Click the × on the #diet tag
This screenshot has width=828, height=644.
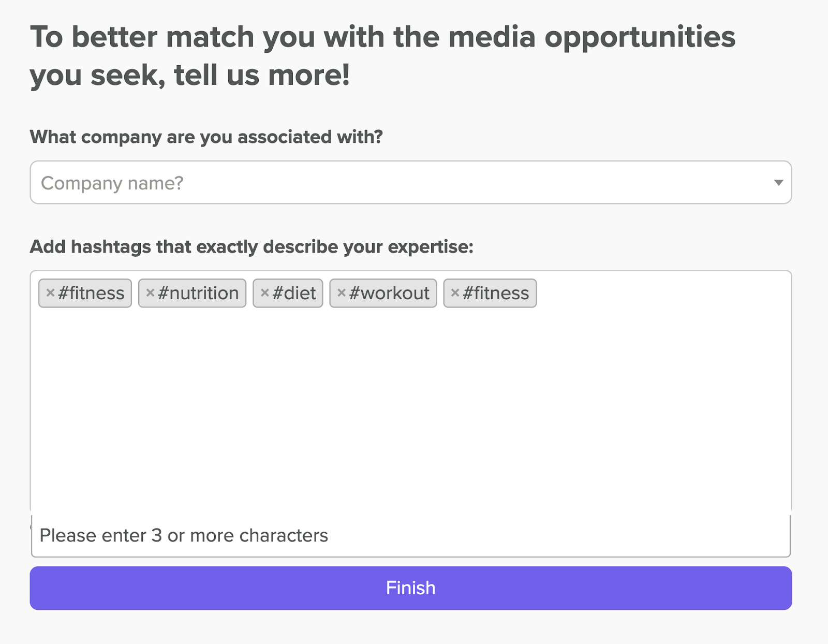[265, 292]
